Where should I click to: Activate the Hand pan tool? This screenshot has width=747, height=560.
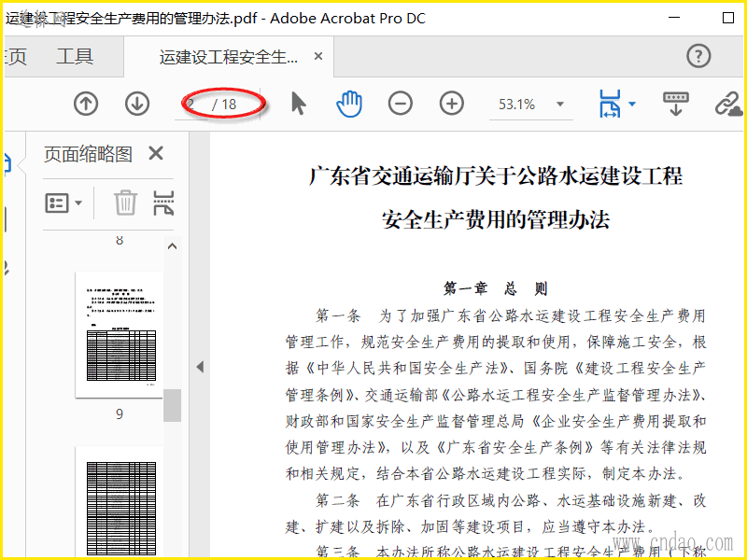pyautogui.click(x=349, y=104)
